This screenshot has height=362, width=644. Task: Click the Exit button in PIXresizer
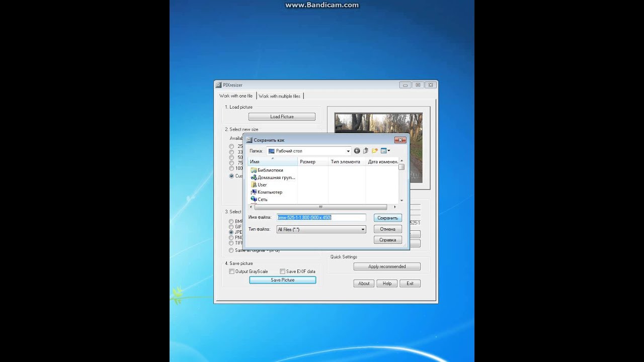coord(410,284)
